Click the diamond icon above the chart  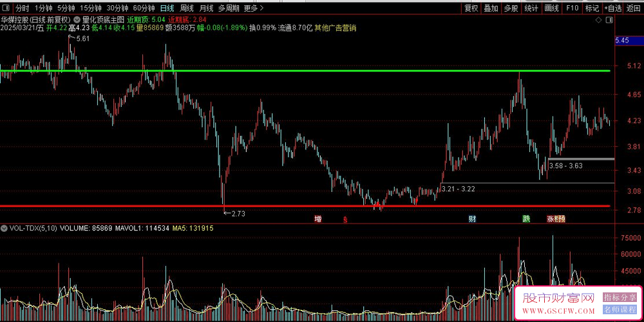598,20
